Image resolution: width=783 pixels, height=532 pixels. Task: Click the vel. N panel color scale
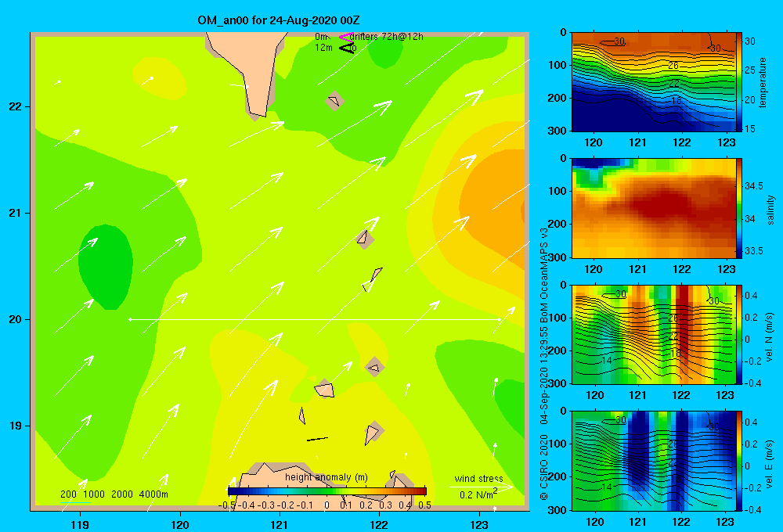739,334
